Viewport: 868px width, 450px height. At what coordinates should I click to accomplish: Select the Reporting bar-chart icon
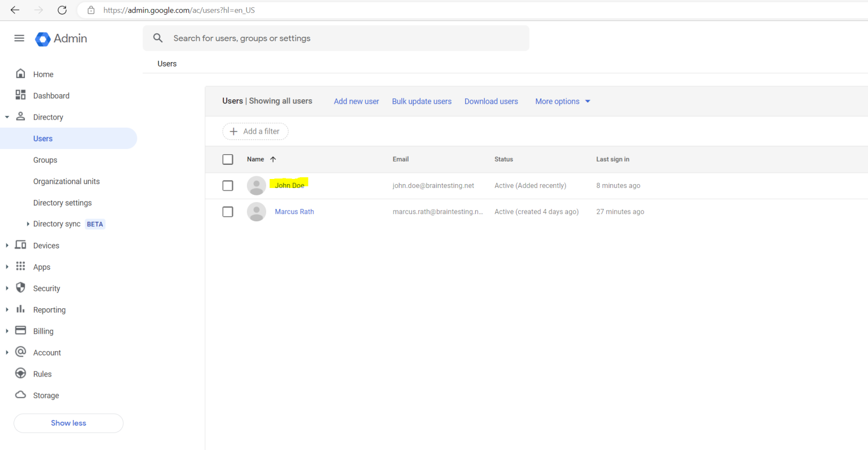20,309
